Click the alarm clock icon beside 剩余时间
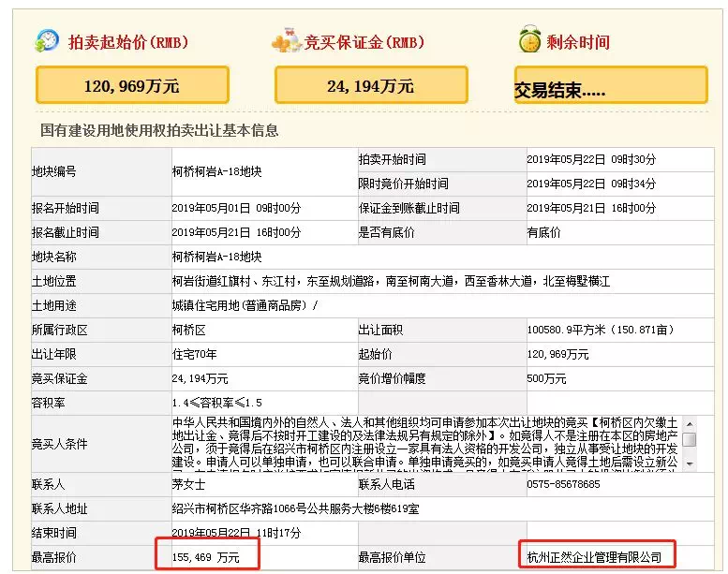The image size is (728, 574). click(x=529, y=39)
